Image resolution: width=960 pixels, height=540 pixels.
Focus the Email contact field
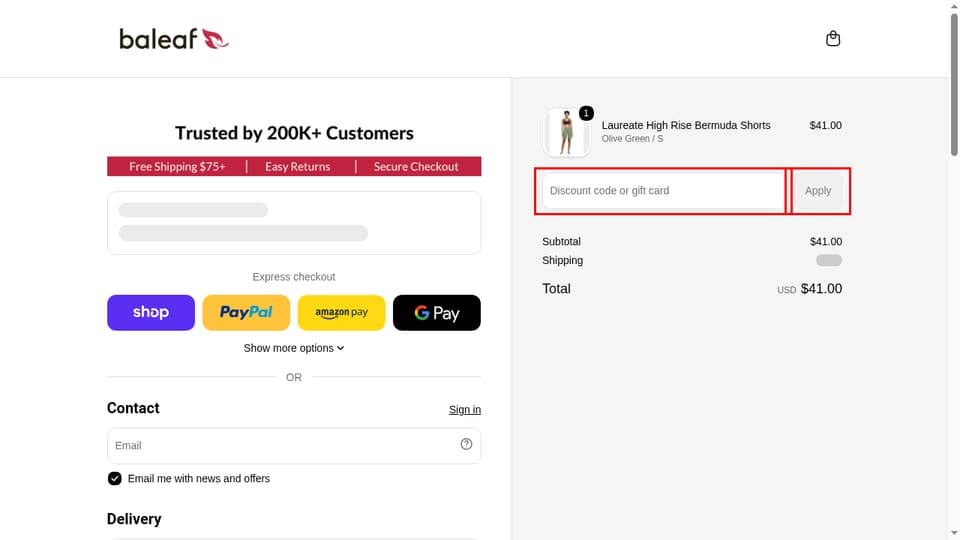(x=294, y=445)
